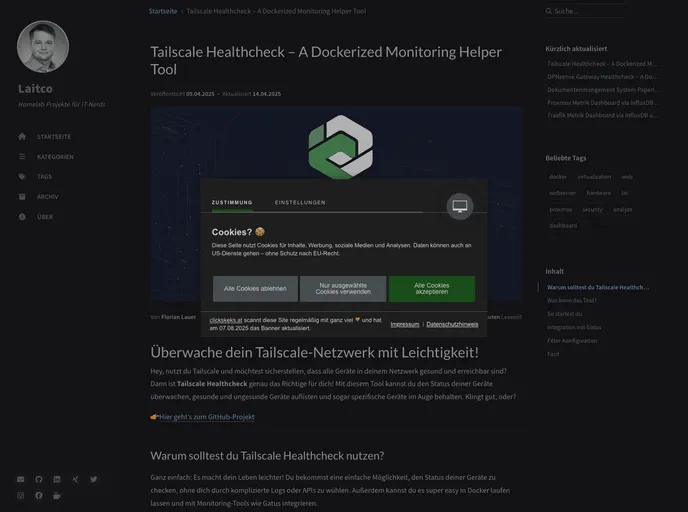Viewport: 688px width, 512px height.
Task: Jump to Filter-Konfiguration section
Action: coord(572,340)
